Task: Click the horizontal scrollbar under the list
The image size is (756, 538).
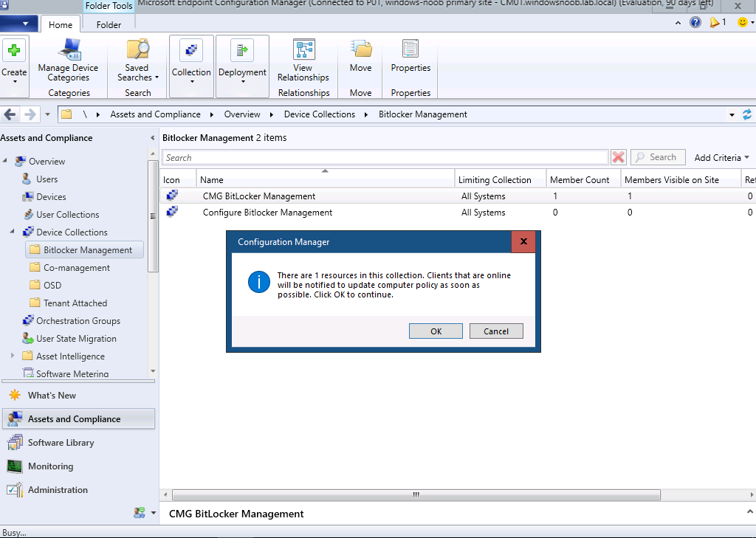Action: (416, 494)
